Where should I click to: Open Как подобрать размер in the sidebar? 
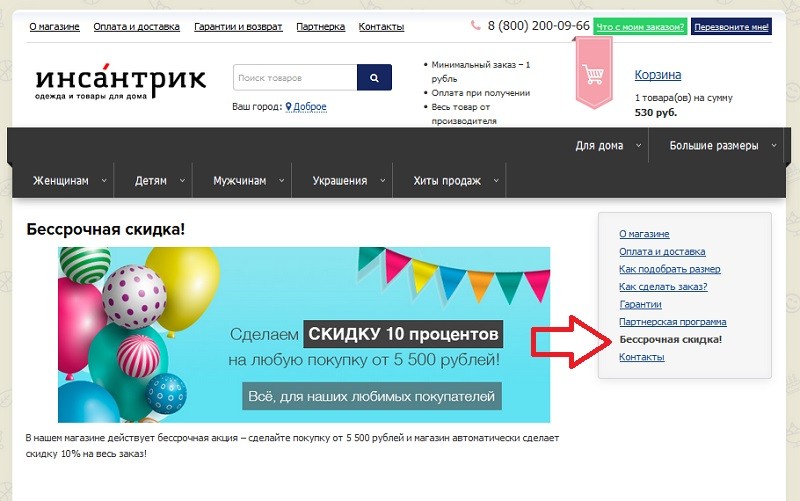pyautogui.click(x=669, y=269)
